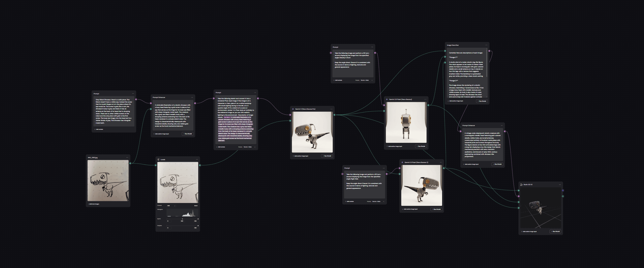Open options menu of Image Describer node

(x=486, y=45)
